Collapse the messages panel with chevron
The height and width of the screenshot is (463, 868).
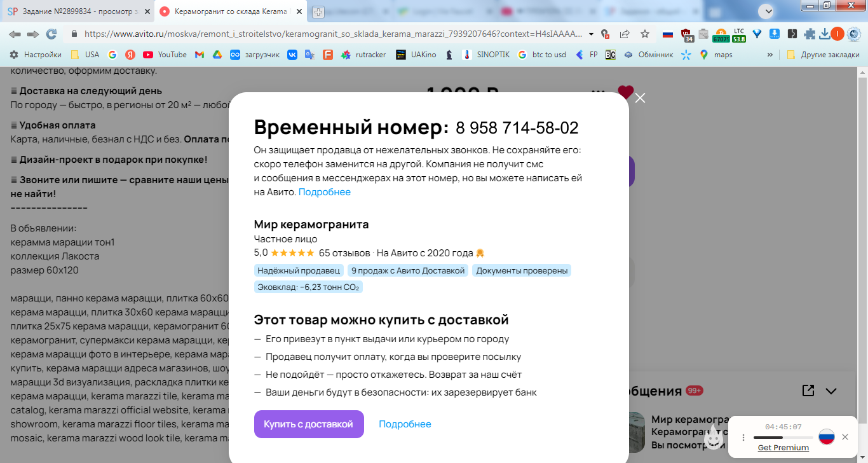(831, 391)
